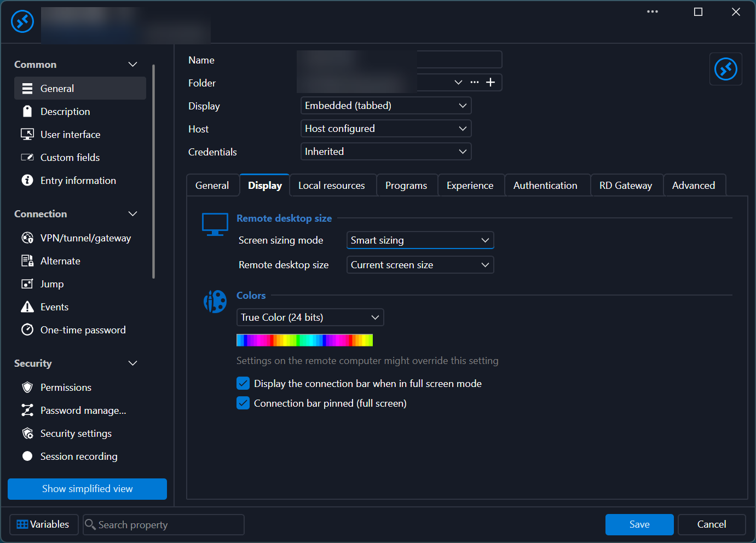This screenshot has width=756, height=543.
Task: Click the rainbow color preview bar
Action: click(x=304, y=340)
